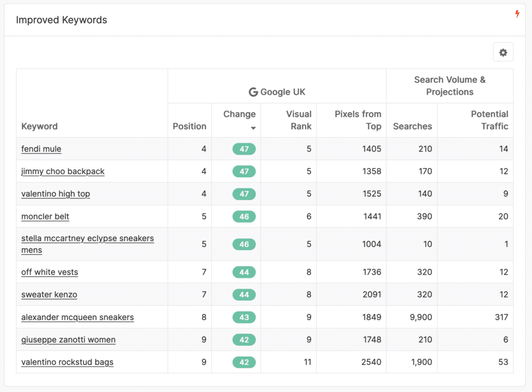Open the 'giuseppe zanotti women' keyword link
Viewport: 532px width, 392px height.
tap(68, 340)
